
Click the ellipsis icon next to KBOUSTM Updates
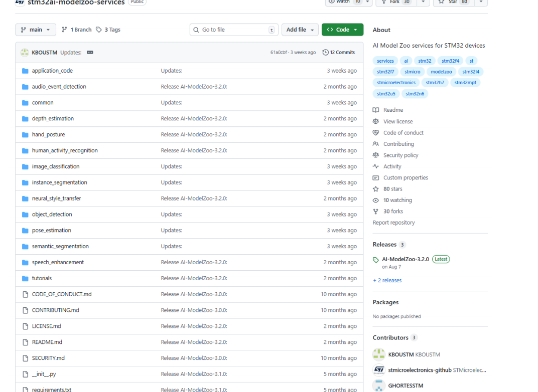[90, 53]
